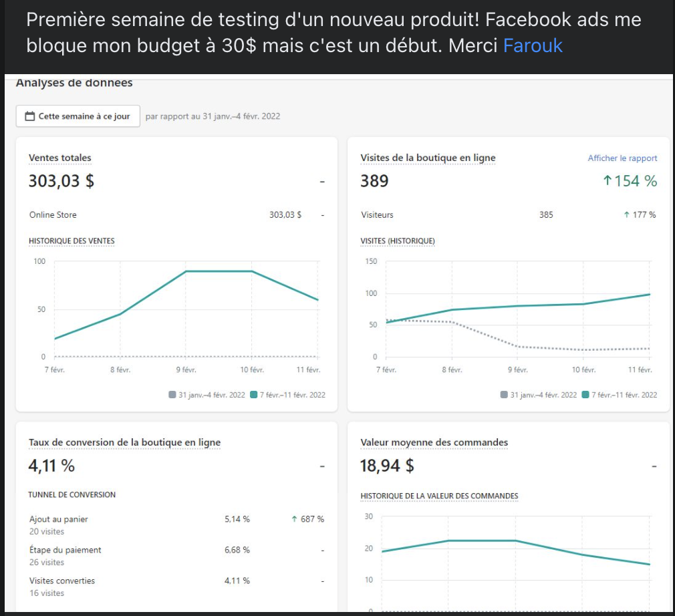Click the Farouk mention link
Viewport: 675px width, 616px height.
[533, 45]
